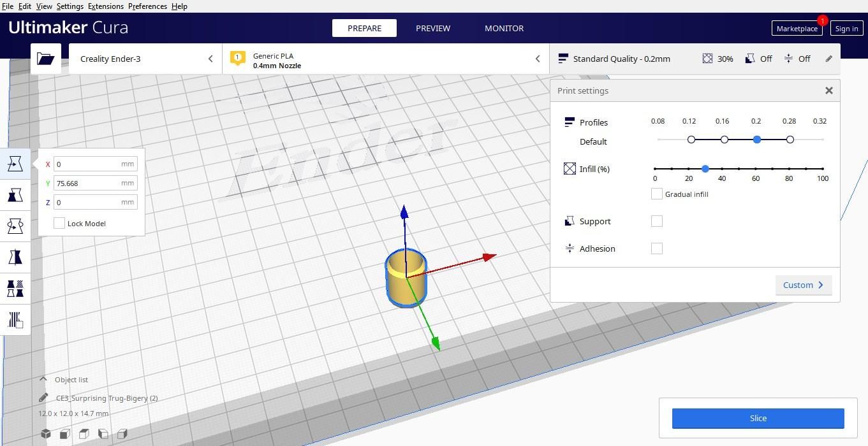Click the edit pencil in print settings bar
Viewport: 868px width, 446px height.
pyautogui.click(x=828, y=59)
